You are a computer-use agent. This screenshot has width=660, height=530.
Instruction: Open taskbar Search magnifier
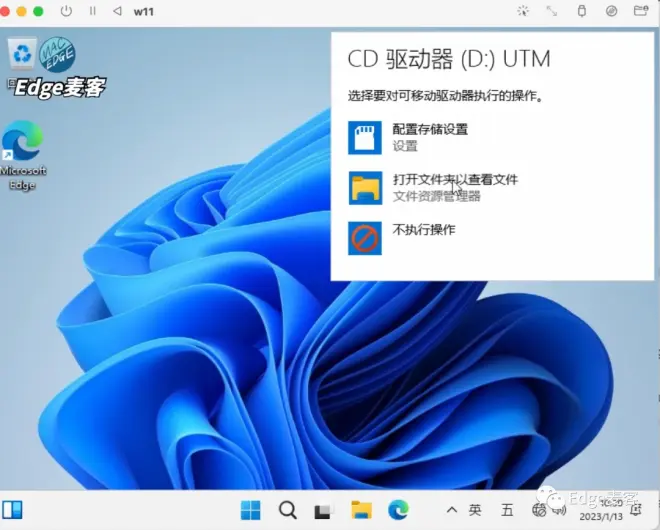(287, 511)
